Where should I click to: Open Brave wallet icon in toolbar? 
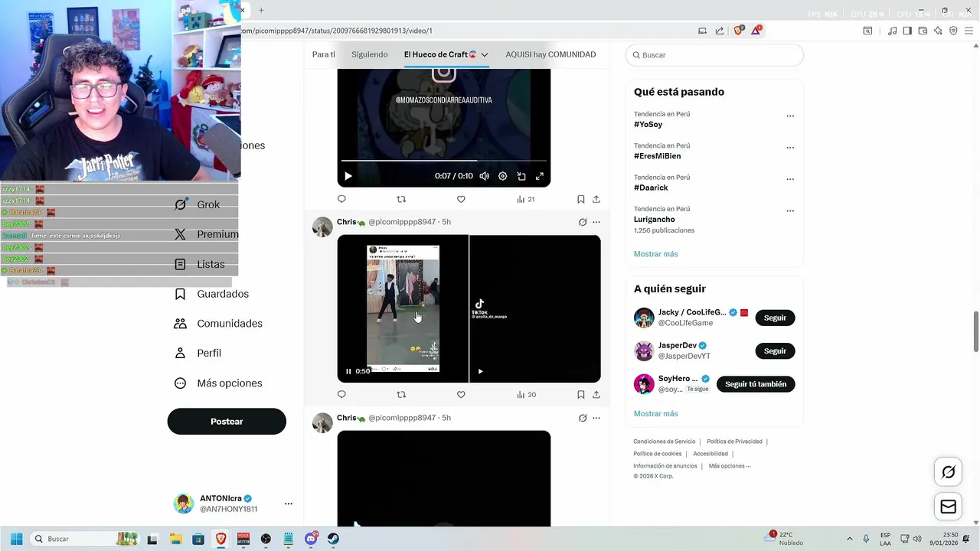[x=923, y=31]
